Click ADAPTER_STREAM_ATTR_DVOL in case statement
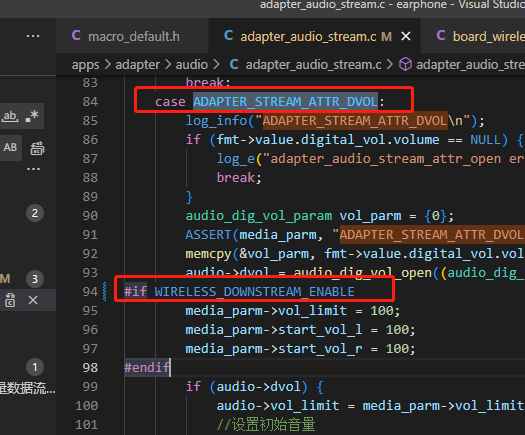The image size is (525, 435). [285, 101]
